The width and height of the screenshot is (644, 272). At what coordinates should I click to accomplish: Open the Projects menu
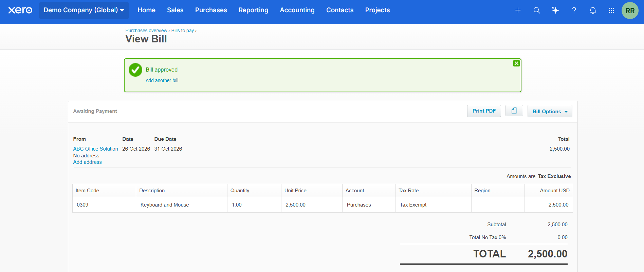[378, 10]
